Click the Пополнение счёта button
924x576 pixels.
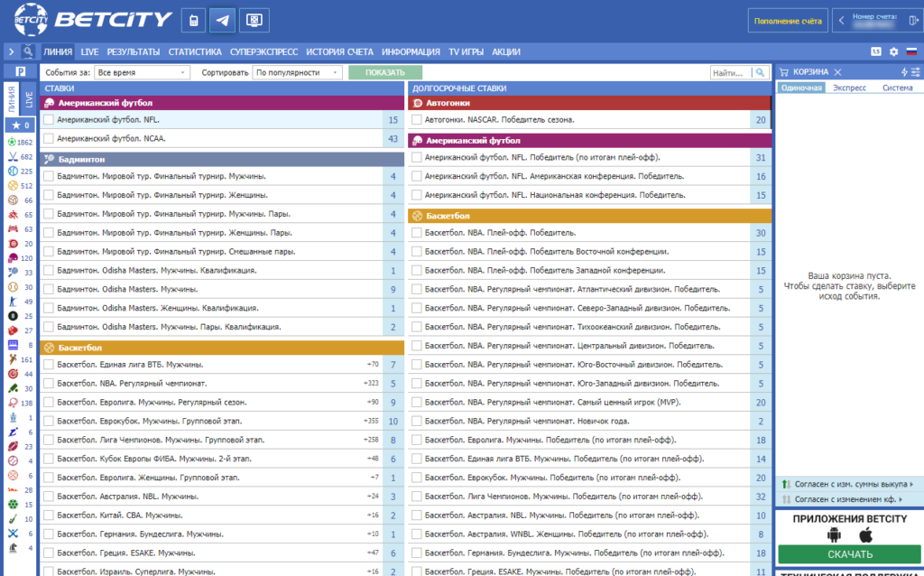[788, 21]
